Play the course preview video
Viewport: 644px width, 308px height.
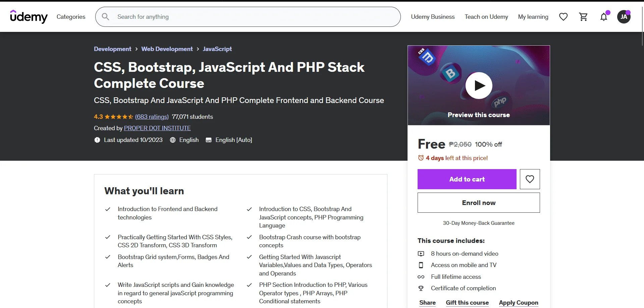tap(479, 86)
